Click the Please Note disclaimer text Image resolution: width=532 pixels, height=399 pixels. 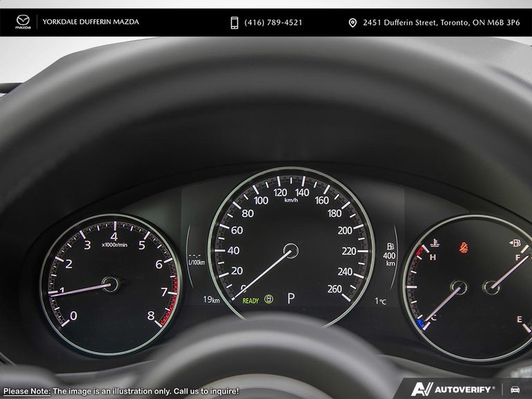point(121,391)
